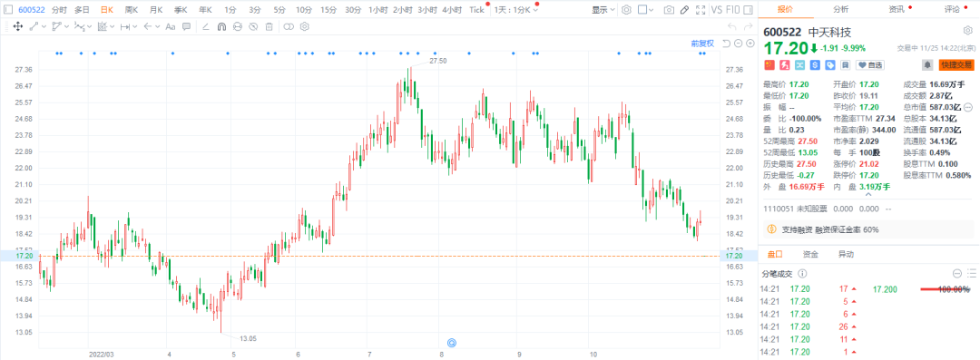Click stock code 600522 in top bar
Image resolution: width=980 pixels, height=360 pixels.
click(x=31, y=10)
